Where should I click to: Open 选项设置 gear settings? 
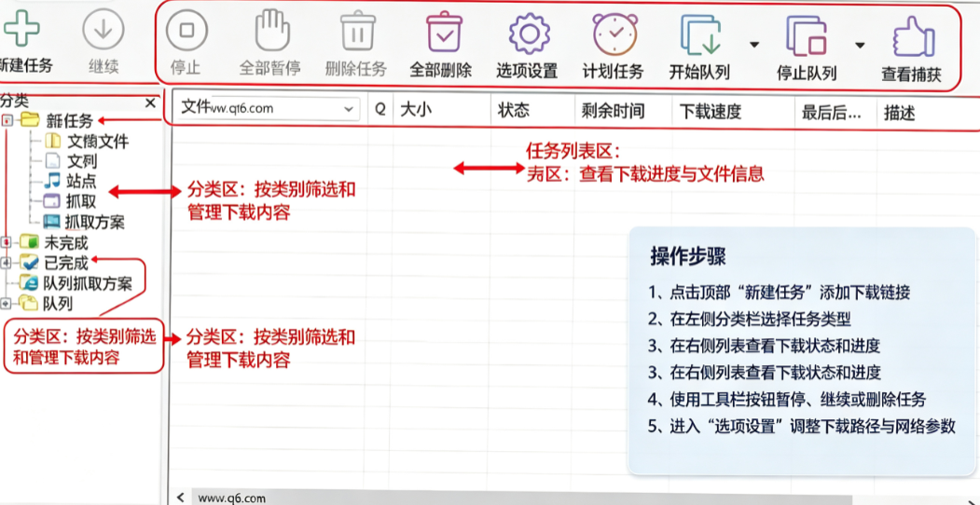[x=529, y=34]
